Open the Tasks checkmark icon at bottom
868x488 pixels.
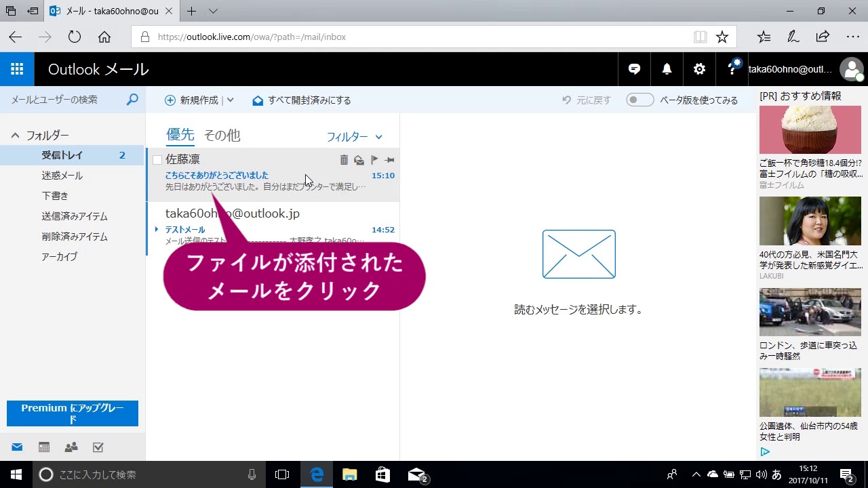(x=98, y=447)
